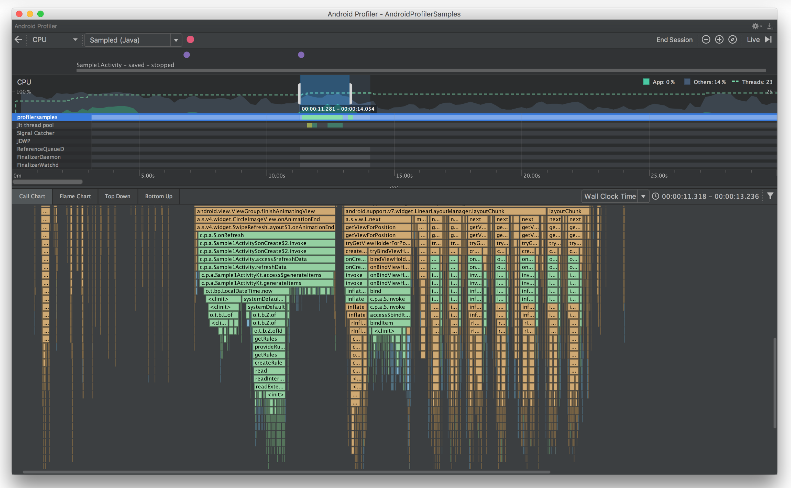Click the horizontal scrollbar below the call chart

(x=287, y=472)
